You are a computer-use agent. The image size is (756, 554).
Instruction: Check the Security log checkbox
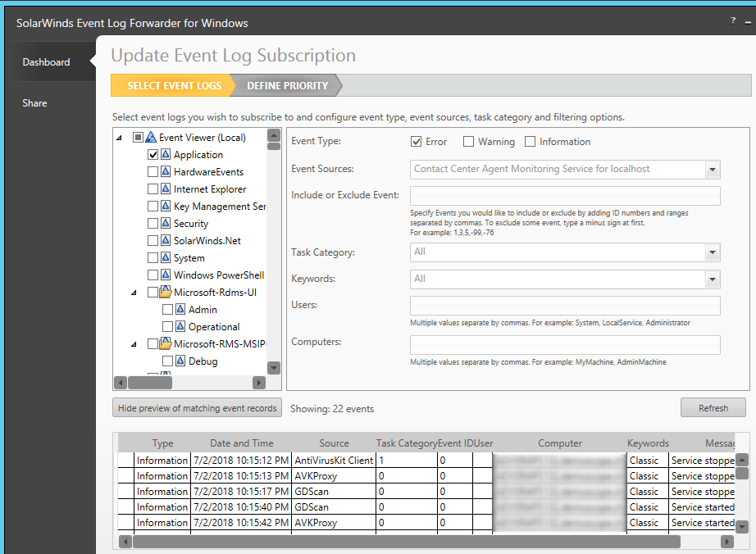point(153,224)
